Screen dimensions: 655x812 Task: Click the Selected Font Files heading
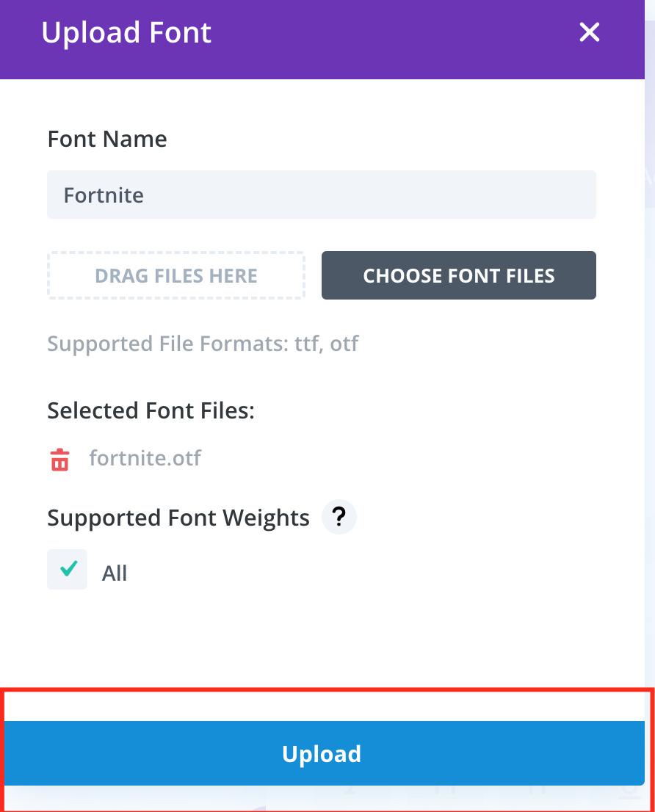[x=151, y=410]
